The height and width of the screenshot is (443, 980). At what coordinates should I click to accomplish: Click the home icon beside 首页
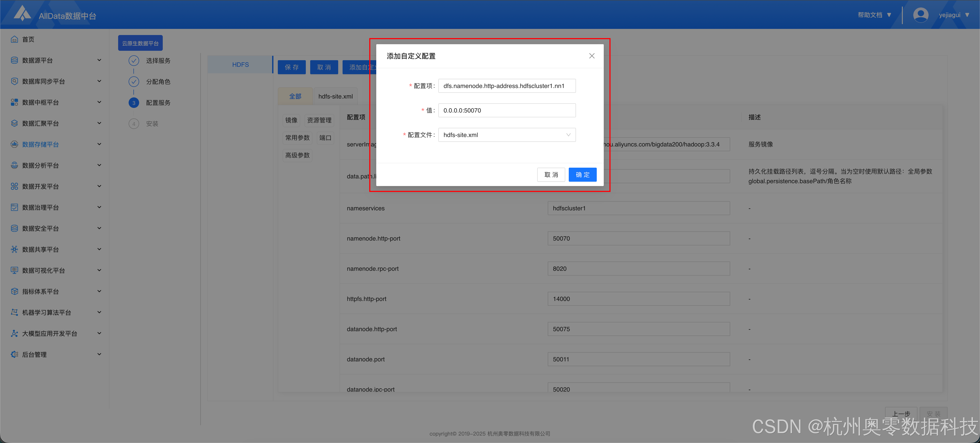pos(14,39)
